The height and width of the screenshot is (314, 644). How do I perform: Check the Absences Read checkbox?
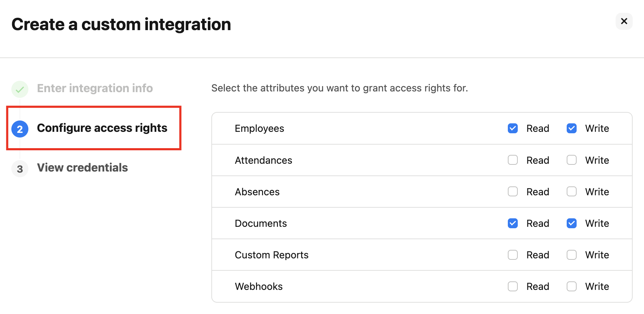(512, 191)
